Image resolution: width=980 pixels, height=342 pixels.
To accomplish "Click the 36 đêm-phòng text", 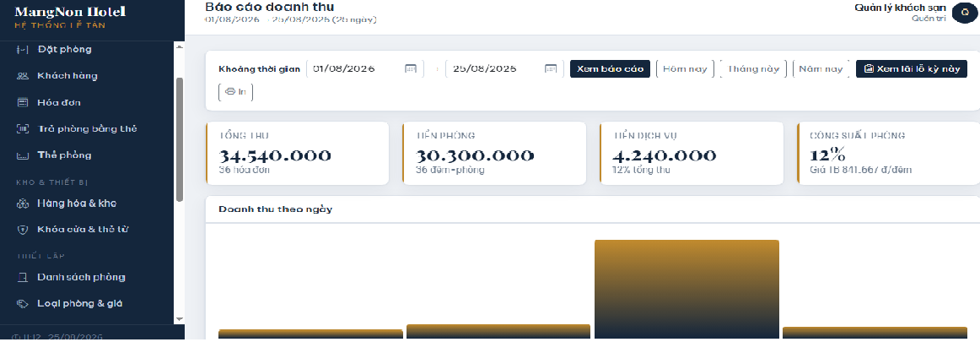I will [x=450, y=170].
